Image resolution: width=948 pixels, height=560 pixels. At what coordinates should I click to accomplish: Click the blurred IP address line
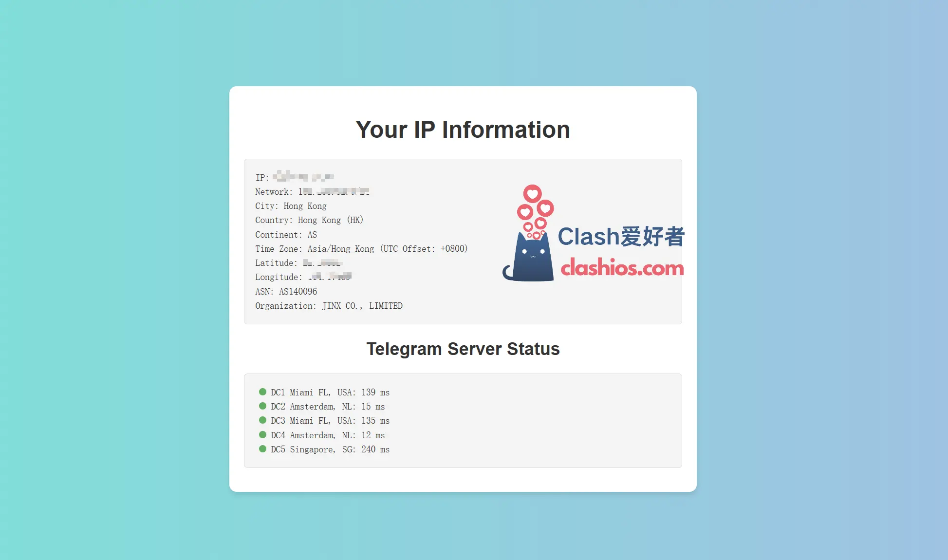[x=295, y=177]
